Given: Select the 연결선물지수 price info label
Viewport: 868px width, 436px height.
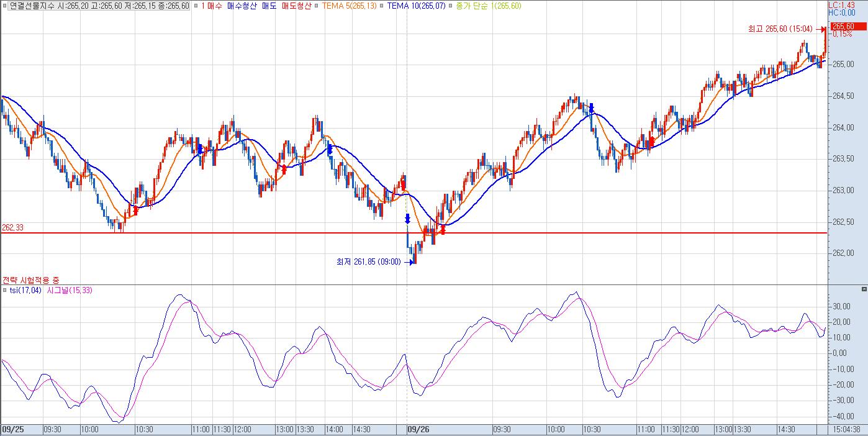Looking at the screenshot, I should (99, 6).
